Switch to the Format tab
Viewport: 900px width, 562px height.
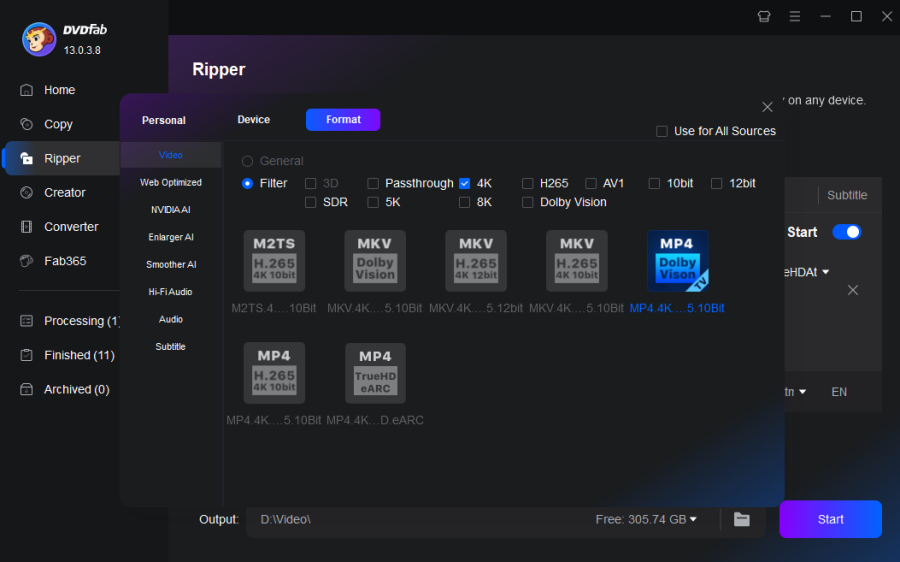point(343,119)
